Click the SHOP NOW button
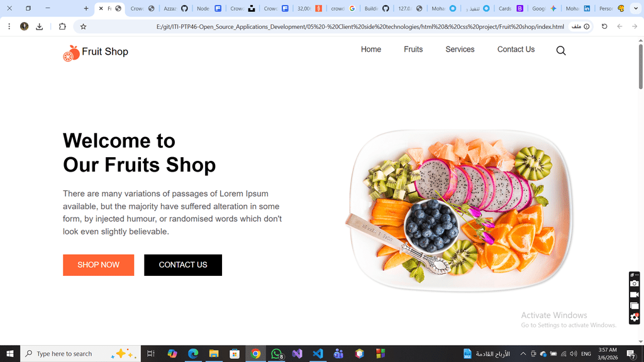 [x=99, y=265]
